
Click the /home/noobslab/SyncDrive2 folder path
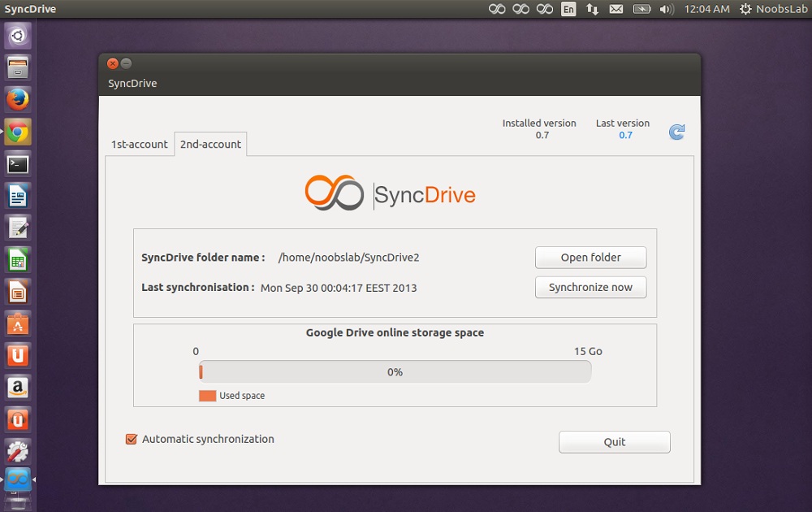point(348,258)
